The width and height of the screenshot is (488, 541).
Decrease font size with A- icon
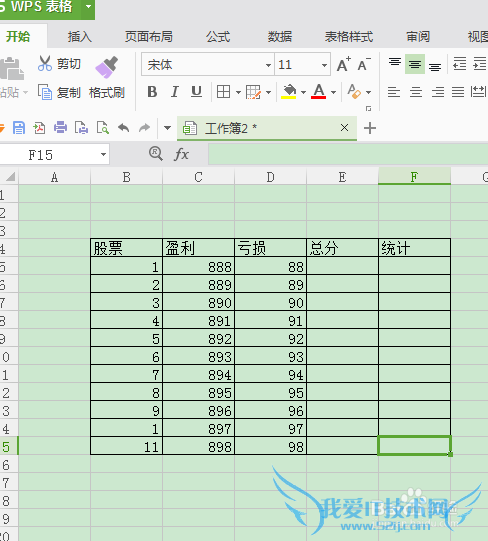click(x=364, y=64)
